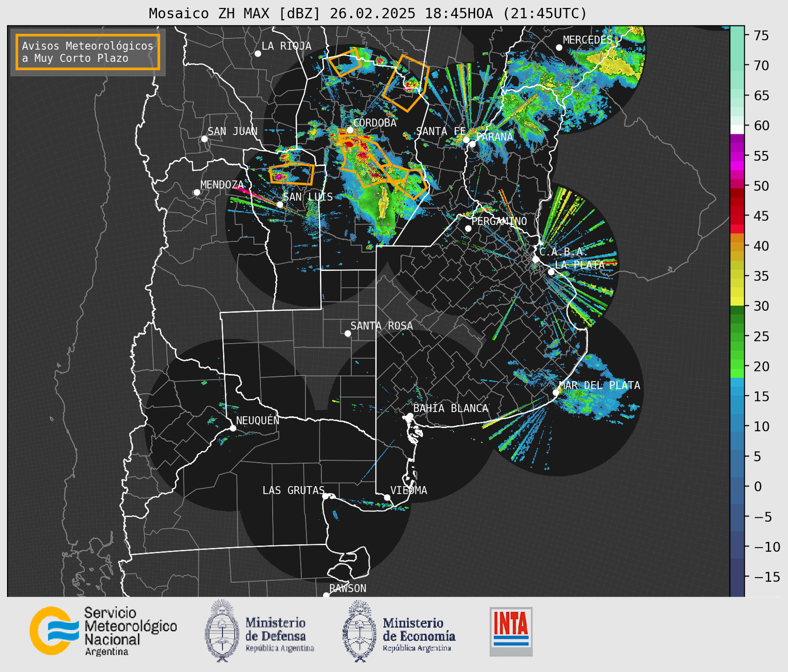The width and height of the screenshot is (788, 672).
Task: Click the SANTA ROSA label text
Action: coord(382,326)
